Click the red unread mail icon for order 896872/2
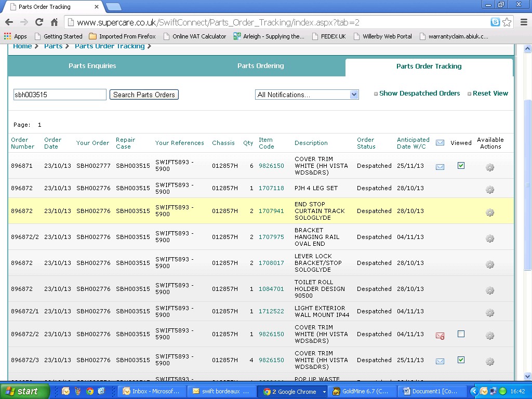 pos(440,336)
